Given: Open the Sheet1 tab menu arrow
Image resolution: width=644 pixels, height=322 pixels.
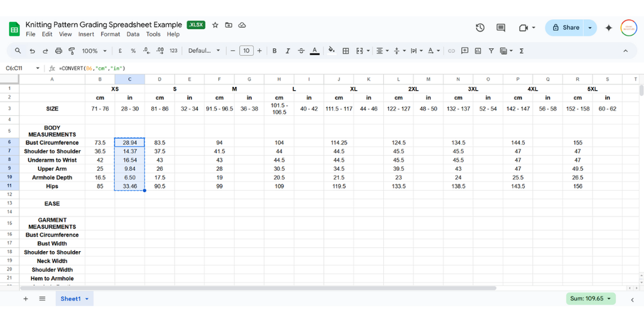Looking at the screenshot, I should click(87, 299).
